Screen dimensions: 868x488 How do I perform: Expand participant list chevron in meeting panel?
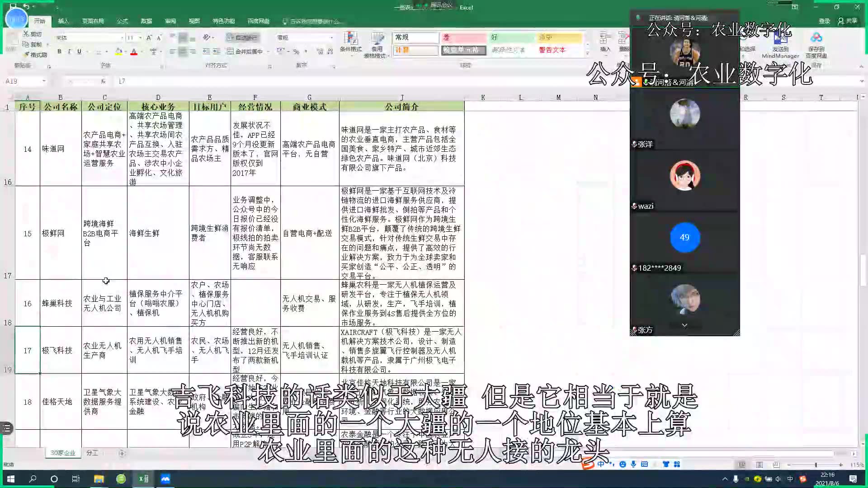(684, 325)
